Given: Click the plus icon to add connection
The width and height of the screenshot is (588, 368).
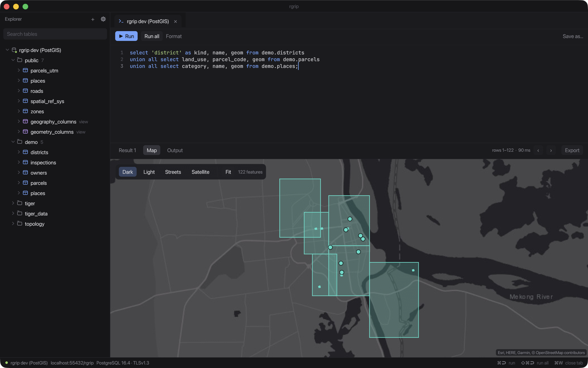Looking at the screenshot, I should tap(92, 19).
